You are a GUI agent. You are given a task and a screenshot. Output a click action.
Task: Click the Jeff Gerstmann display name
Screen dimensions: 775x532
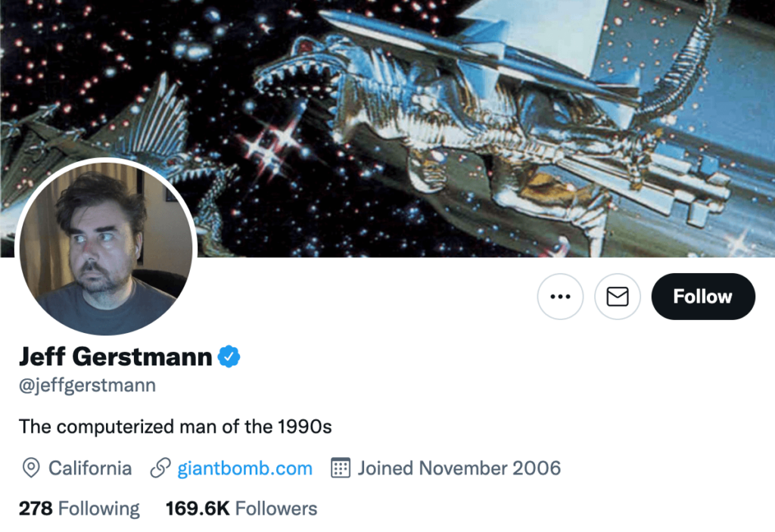click(x=115, y=356)
